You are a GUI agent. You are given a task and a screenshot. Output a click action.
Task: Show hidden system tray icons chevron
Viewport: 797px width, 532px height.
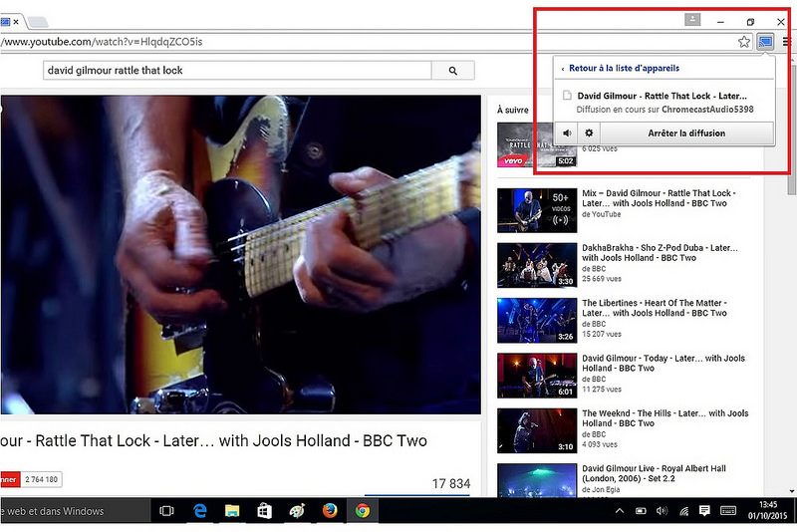click(x=619, y=511)
